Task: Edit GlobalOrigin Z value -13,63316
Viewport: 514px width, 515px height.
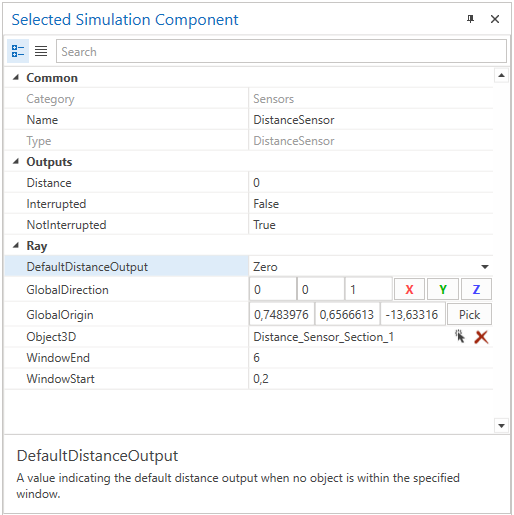Action: pyautogui.click(x=413, y=314)
